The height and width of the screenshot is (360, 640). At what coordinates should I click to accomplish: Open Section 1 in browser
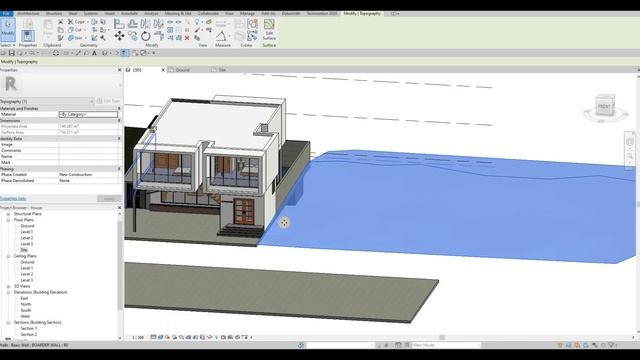(x=29, y=329)
